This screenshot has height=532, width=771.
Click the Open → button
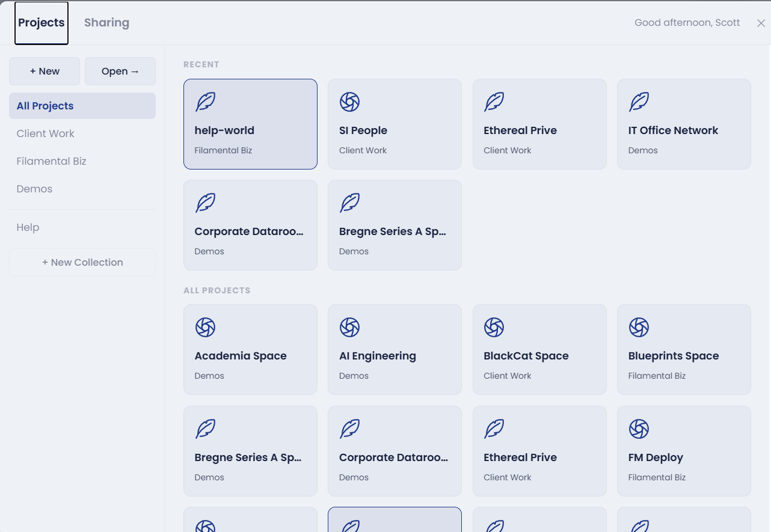[x=120, y=71]
